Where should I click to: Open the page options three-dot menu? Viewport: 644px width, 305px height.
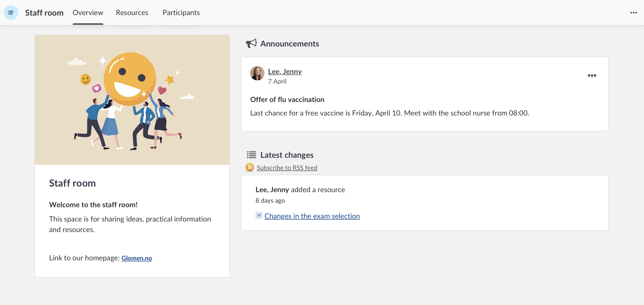(x=633, y=13)
